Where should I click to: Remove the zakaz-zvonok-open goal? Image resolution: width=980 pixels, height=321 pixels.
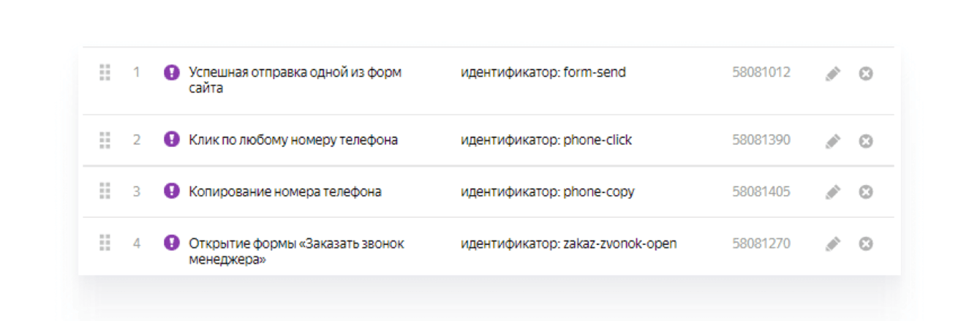point(865,244)
